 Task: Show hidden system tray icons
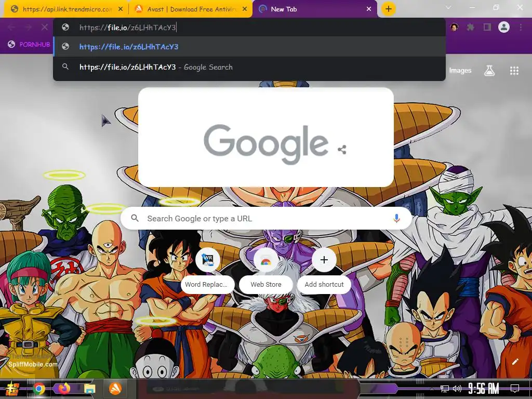click(432, 389)
